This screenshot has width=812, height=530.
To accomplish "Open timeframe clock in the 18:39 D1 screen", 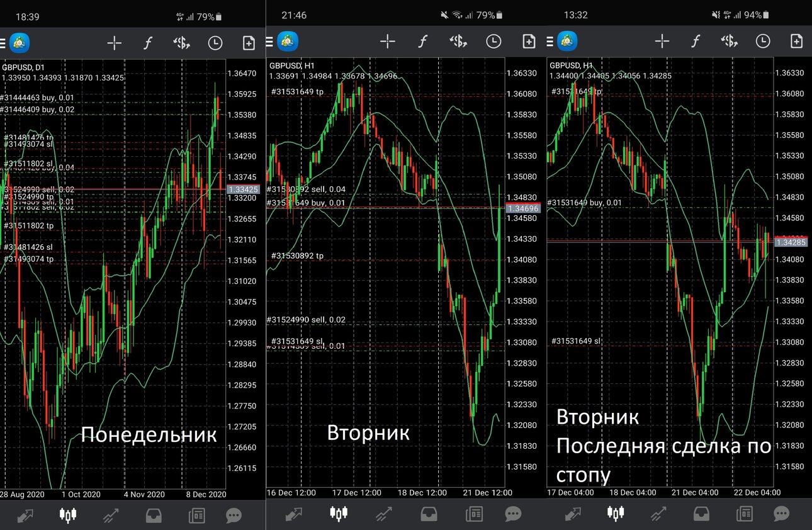I will (x=215, y=43).
